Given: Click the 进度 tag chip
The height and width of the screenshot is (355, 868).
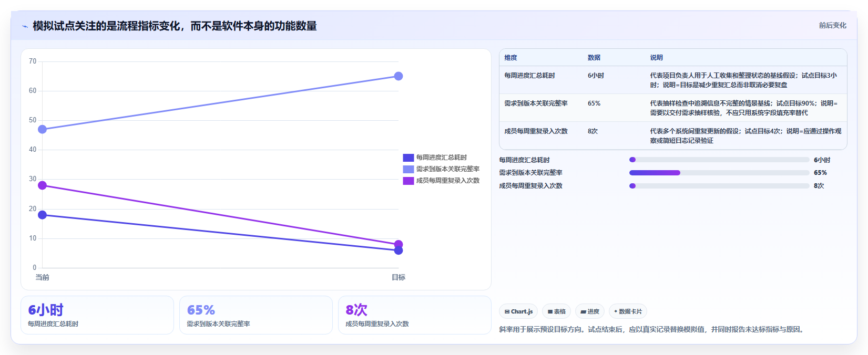Looking at the screenshot, I should click(590, 311).
